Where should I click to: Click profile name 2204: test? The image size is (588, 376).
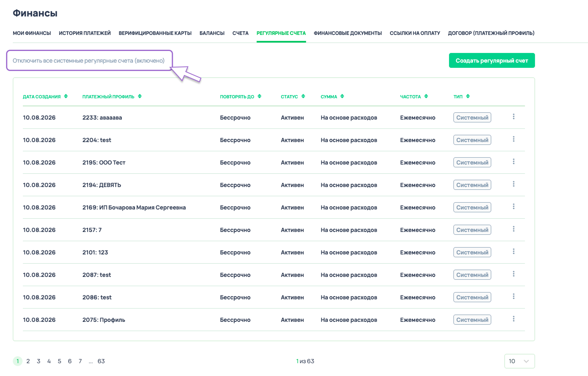click(97, 140)
